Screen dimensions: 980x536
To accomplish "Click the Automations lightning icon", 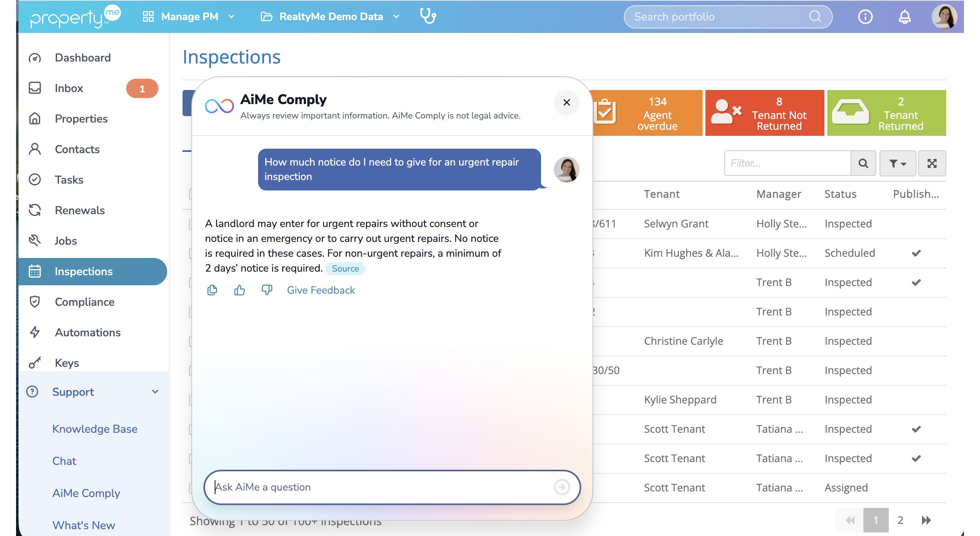I will click(35, 332).
